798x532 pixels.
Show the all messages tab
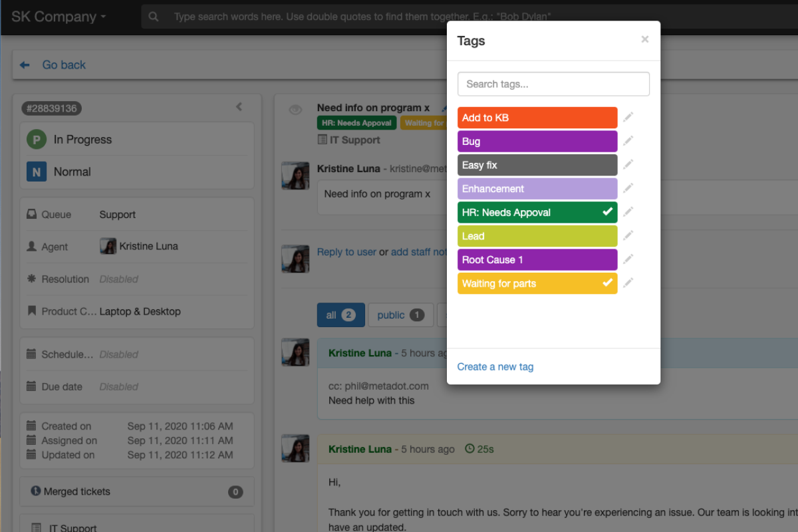340,315
